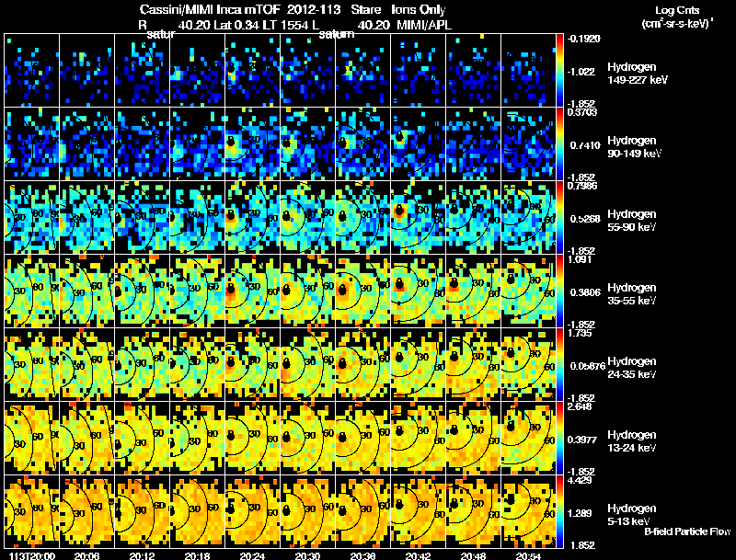Select the 'Hydrogen 149-227 keV' row label

(x=637, y=74)
